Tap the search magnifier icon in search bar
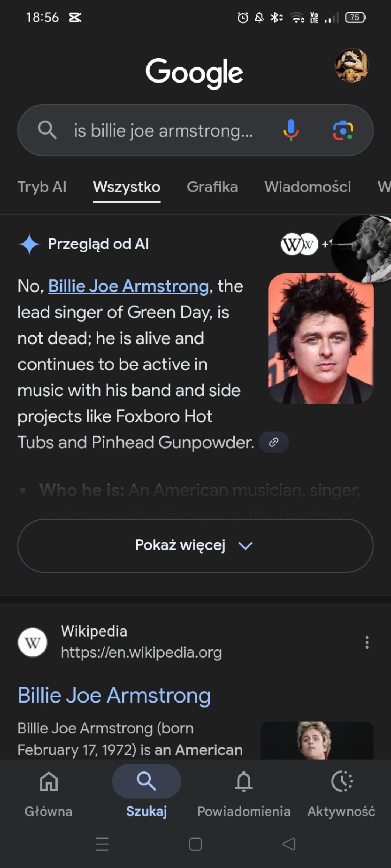 point(47,130)
